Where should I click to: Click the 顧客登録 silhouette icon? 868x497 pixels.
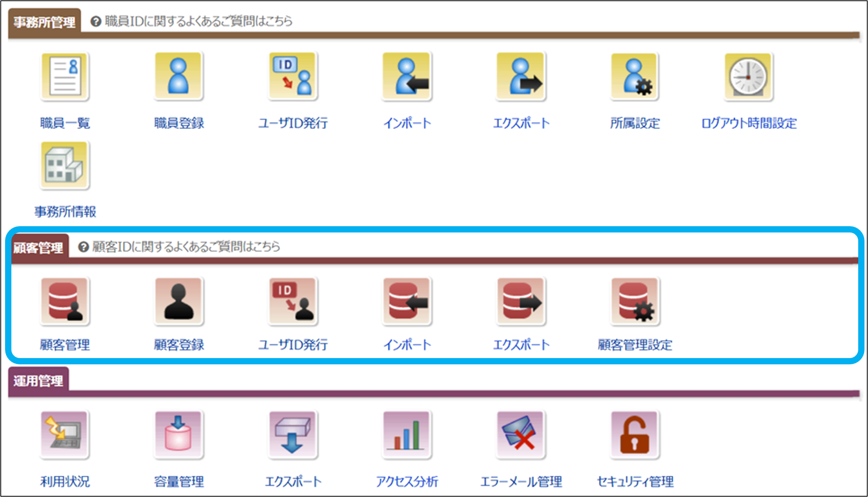click(x=179, y=301)
